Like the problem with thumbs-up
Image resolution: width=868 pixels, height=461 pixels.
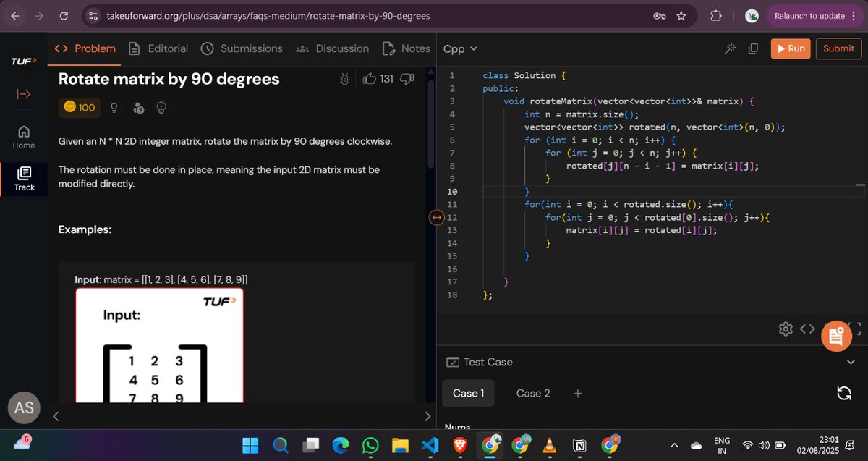[370, 78]
